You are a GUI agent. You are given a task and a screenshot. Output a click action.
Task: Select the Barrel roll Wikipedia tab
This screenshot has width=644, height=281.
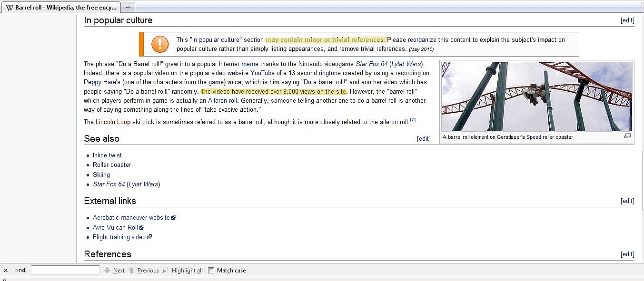(x=60, y=7)
